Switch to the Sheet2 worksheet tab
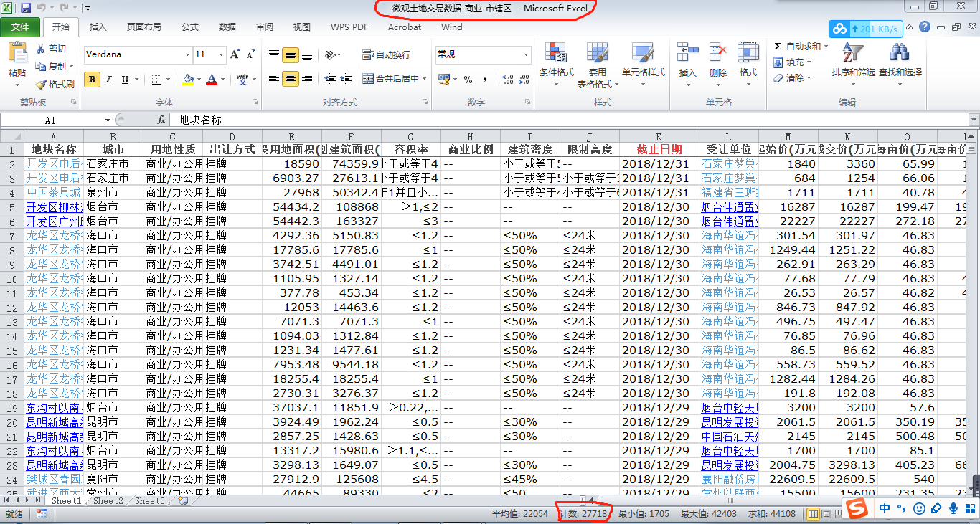The image size is (980, 524). (x=108, y=501)
